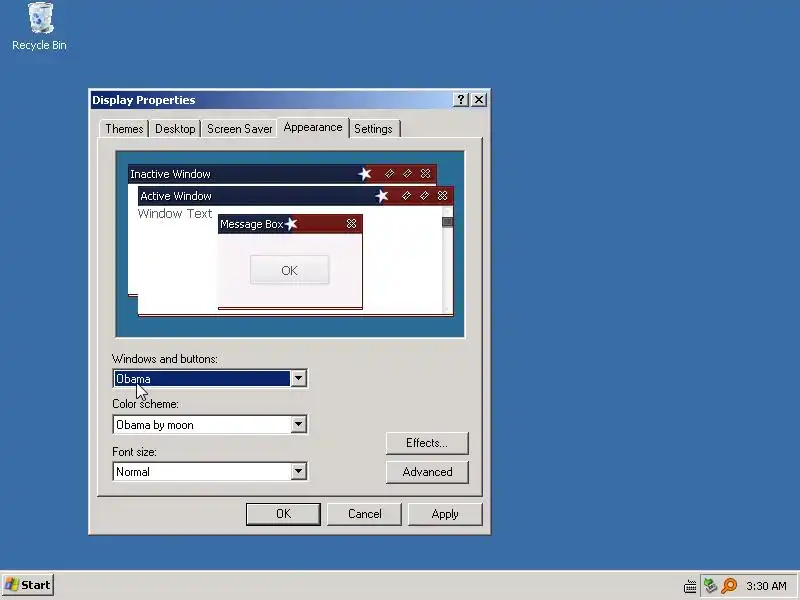This screenshot has height=600, width=800.
Task: Click close icon on Inactive Window preview
Action: 426,173
